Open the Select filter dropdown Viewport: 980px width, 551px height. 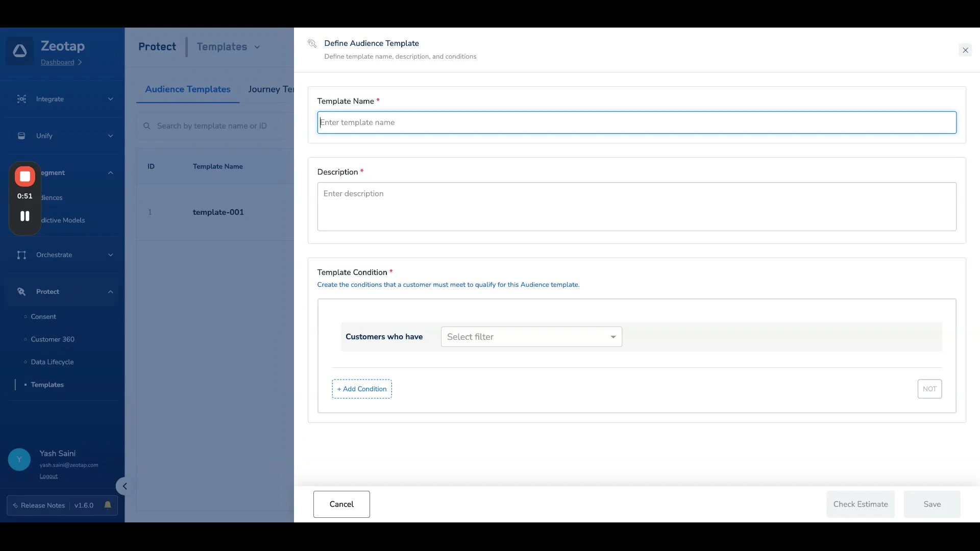pyautogui.click(x=531, y=337)
